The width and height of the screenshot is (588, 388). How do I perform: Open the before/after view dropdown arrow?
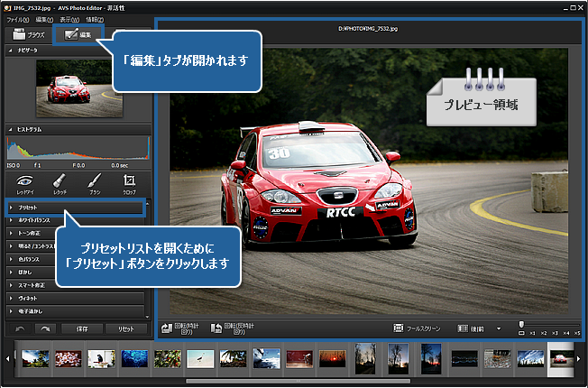pyautogui.click(x=499, y=328)
